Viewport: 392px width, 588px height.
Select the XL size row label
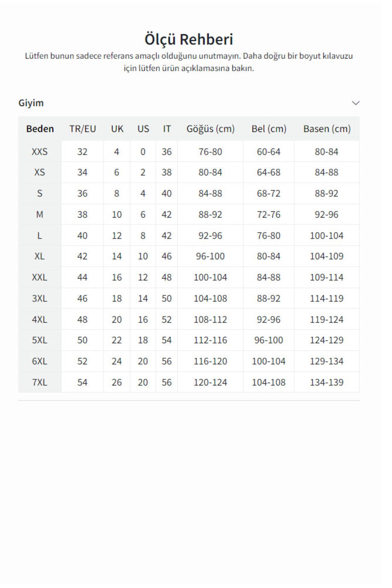point(40,256)
